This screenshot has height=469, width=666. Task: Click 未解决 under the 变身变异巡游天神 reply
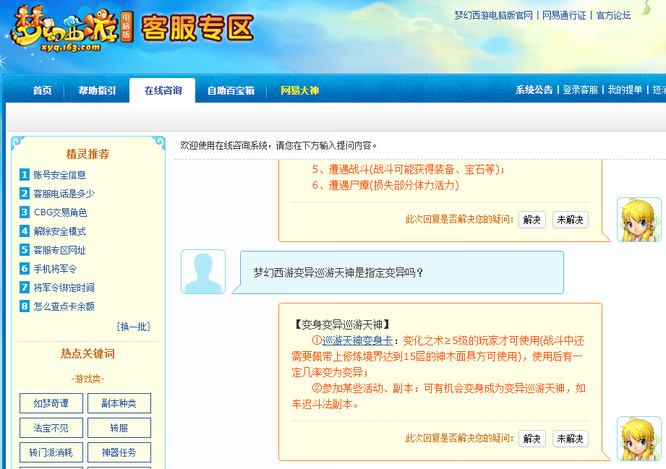[x=570, y=438]
